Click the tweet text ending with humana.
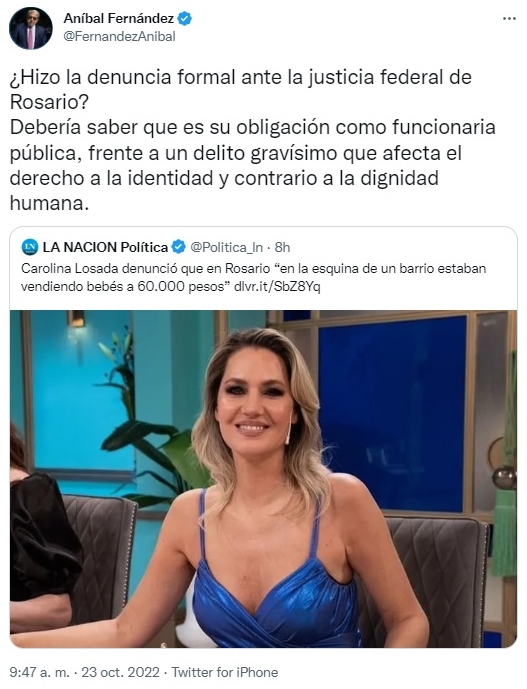Image resolution: width=527 pixels, height=689 pixels. coord(49,203)
